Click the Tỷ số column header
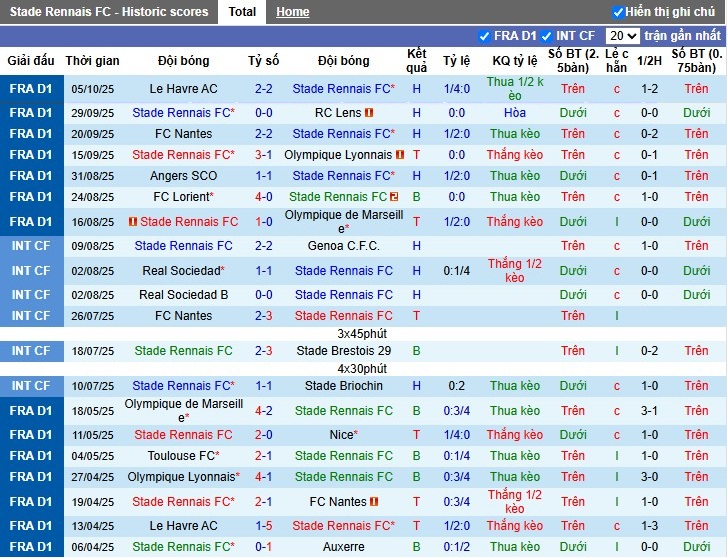727x558 pixels. click(264, 61)
